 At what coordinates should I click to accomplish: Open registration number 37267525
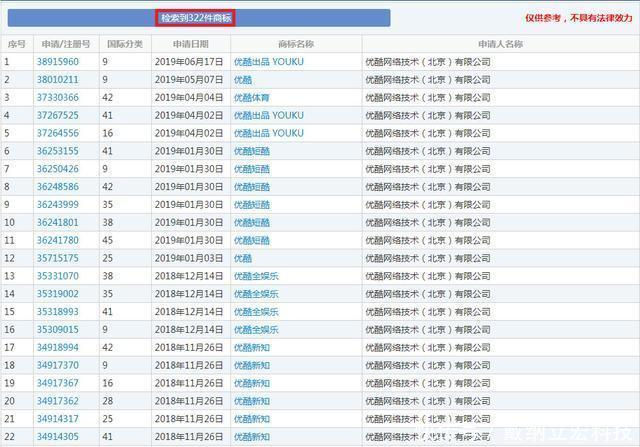point(58,115)
